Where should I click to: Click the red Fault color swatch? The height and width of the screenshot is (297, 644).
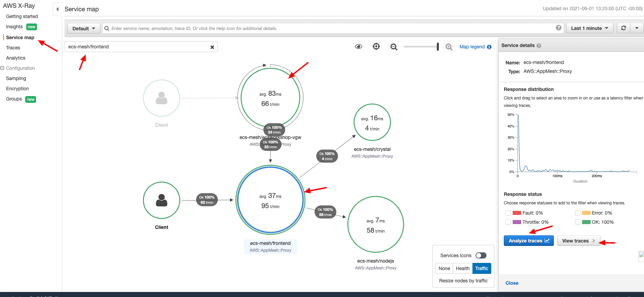point(517,213)
